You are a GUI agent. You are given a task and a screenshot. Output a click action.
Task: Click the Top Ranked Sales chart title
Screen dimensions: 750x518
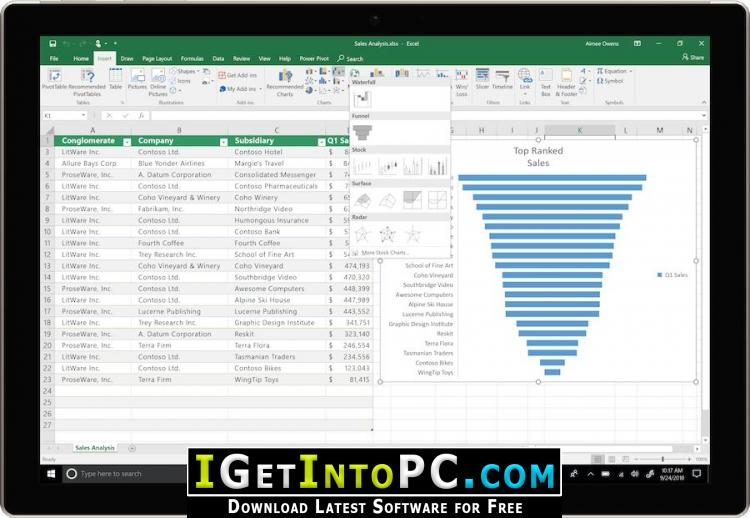[x=538, y=157]
